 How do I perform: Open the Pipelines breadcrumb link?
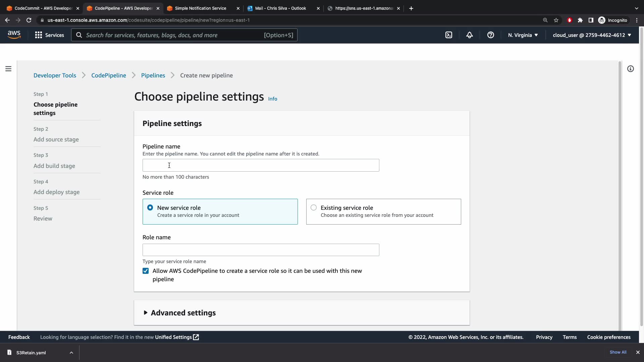click(153, 75)
